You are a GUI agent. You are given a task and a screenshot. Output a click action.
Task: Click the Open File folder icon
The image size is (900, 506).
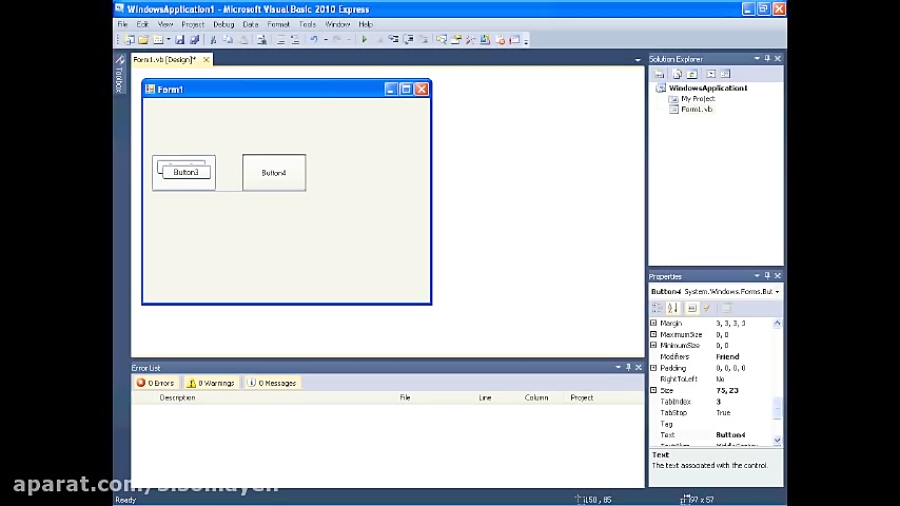coord(143,40)
